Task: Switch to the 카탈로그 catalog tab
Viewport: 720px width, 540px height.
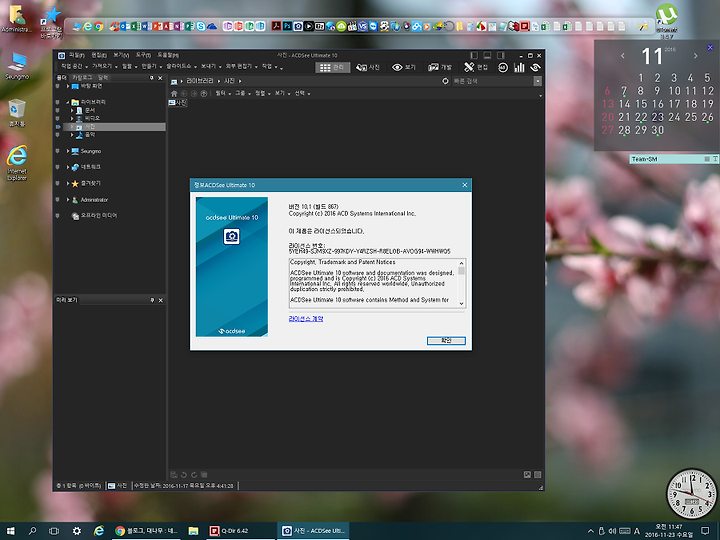Action: [x=83, y=78]
